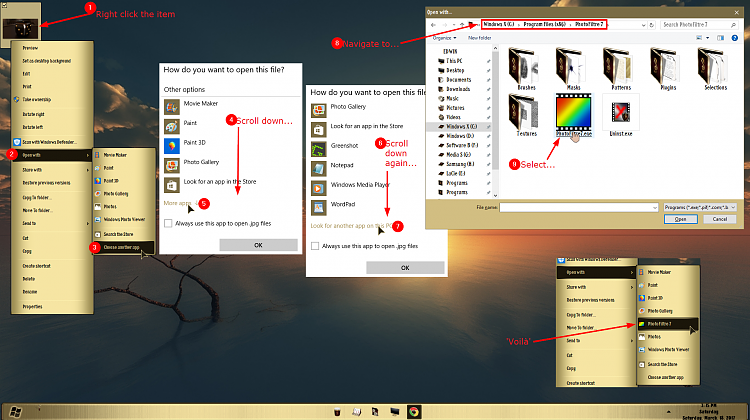
Task: Click Program Files (x86) in address bar
Action: point(544,24)
